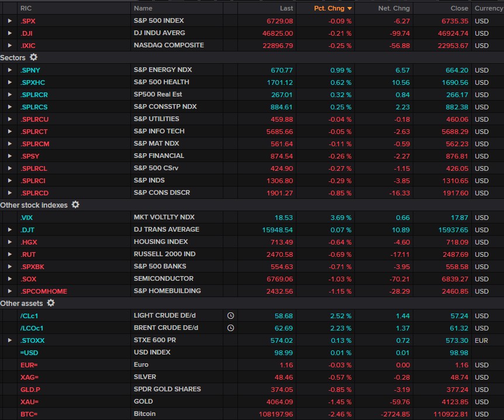
Task: Expand the .SOX semiconductor row
Action: pyautogui.click(x=9, y=278)
